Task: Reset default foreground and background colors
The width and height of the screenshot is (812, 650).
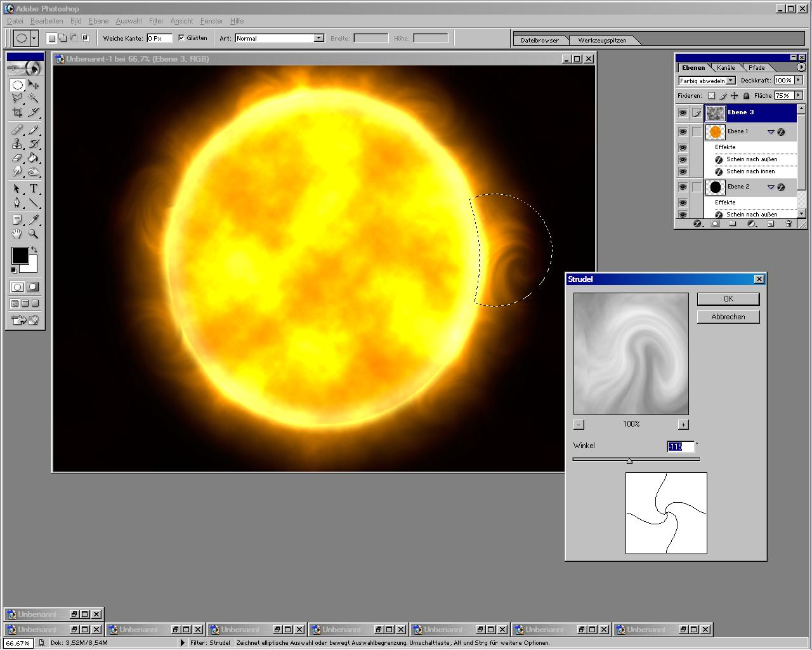Action: [x=14, y=270]
